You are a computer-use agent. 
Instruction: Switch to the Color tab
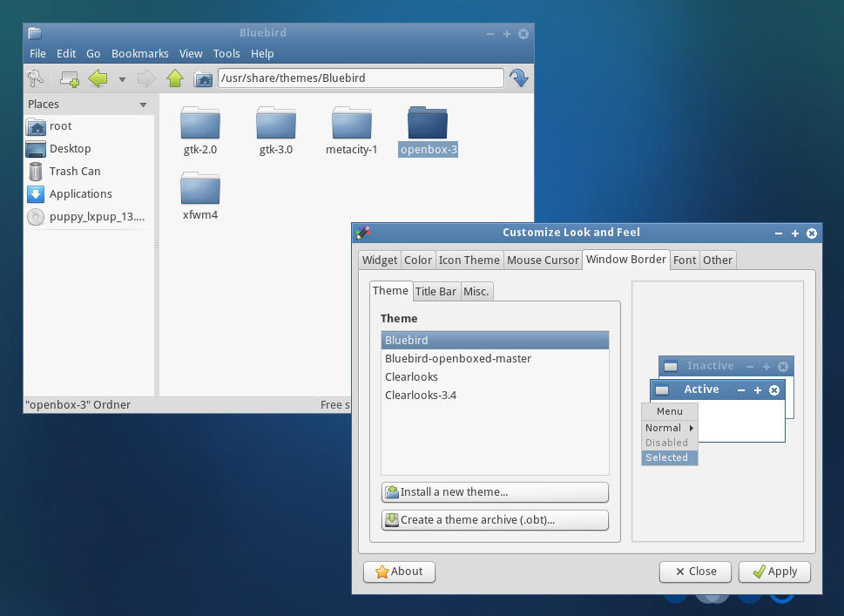(418, 260)
